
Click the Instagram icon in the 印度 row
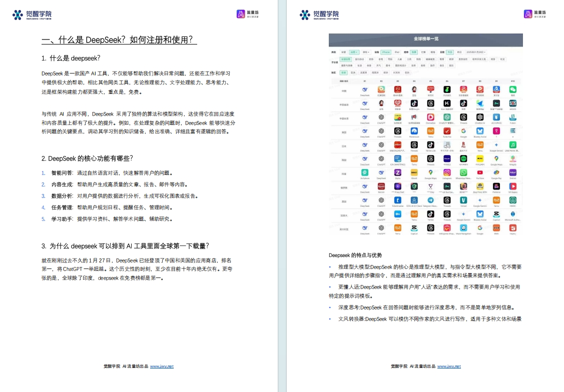(x=447, y=172)
